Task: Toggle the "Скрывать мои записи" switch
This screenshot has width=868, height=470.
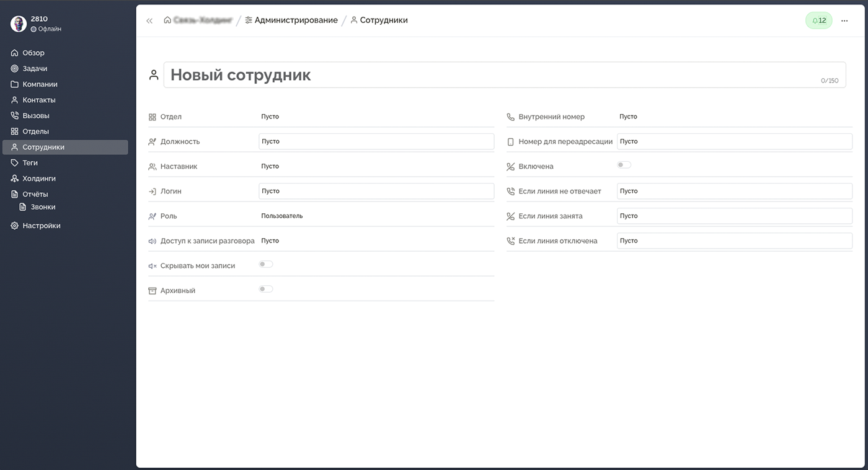Action: tap(265, 265)
